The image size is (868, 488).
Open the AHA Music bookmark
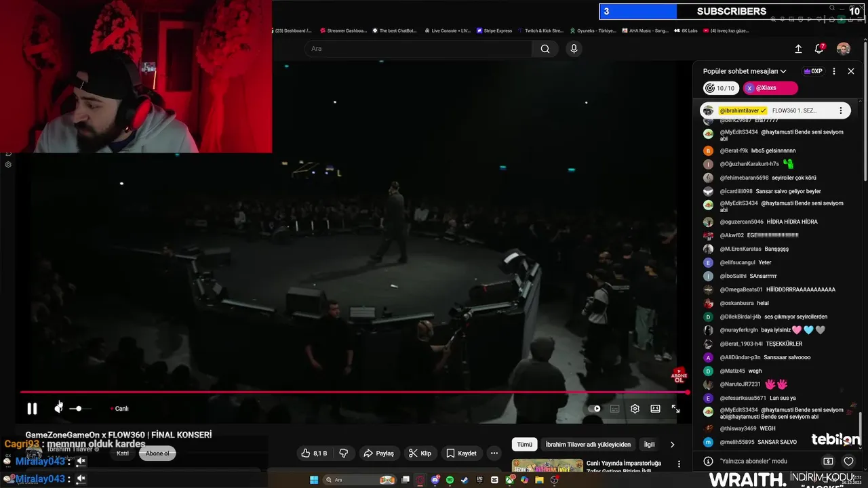click(645, 30)
